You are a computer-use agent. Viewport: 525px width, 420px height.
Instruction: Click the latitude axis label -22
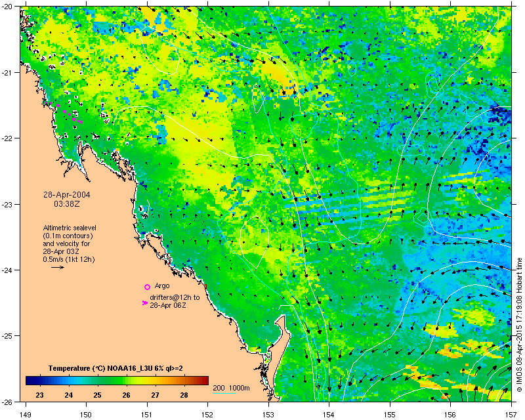pyautogui.click(x=9, y=138)
